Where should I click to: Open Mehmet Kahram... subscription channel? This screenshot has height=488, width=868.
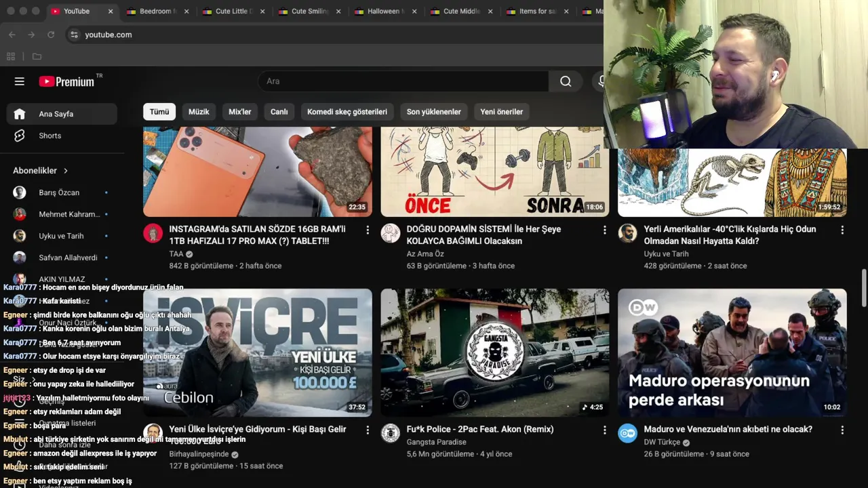tap(62, 214)
